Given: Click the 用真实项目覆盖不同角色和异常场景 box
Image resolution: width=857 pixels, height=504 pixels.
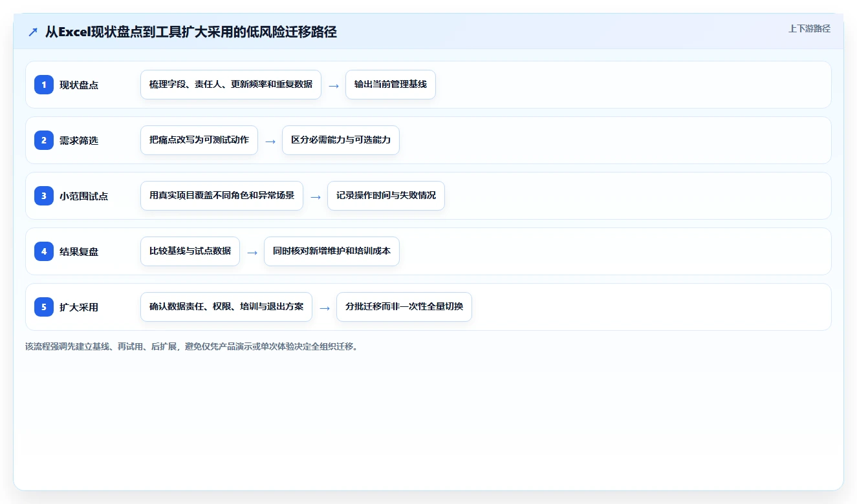Looking at the screenshot, I should (x=222, y=196).
